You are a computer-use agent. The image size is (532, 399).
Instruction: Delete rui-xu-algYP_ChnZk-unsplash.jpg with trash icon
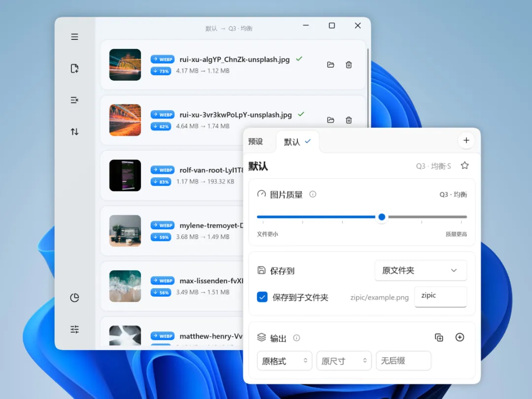tap(349, 65)
